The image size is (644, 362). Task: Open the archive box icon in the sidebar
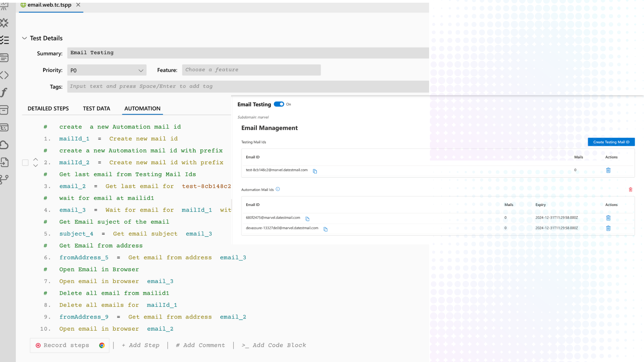(x=4, y=110)
